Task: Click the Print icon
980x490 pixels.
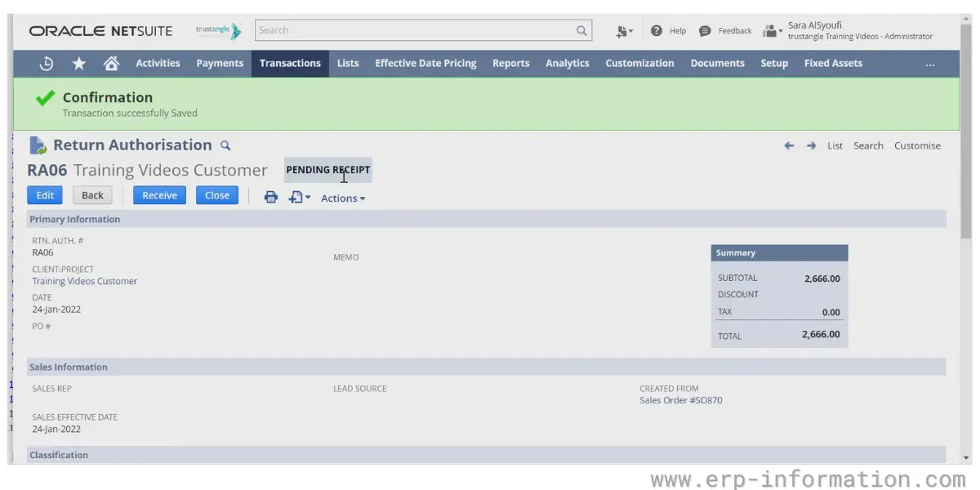Action: coord(271,197)
